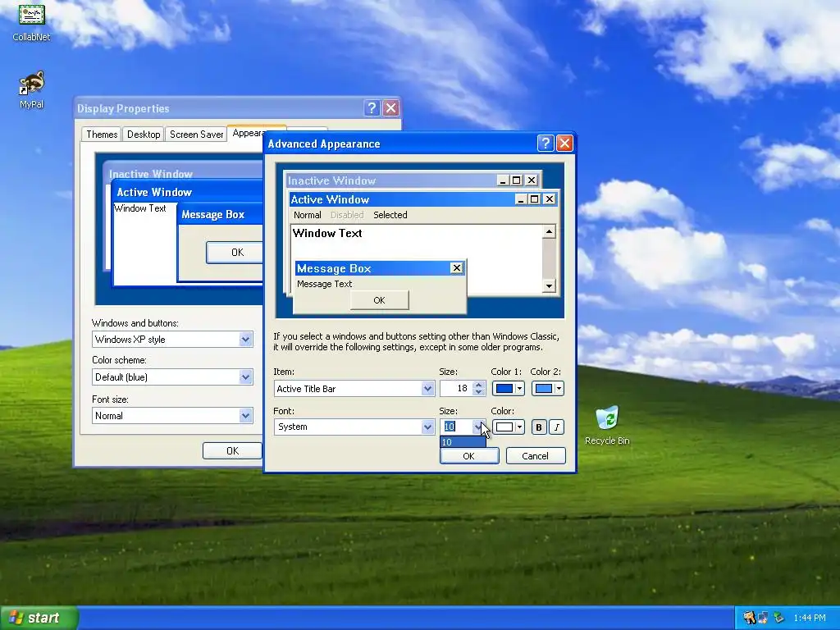
Task: Decrease item size with down spinner arrow
Action: [x=479, y=392]
